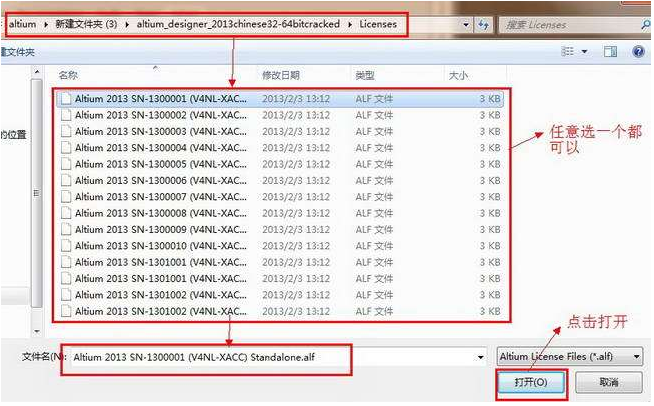Image resolution: width=654 pixels, height=406 pixels.
Task: Select file Altium 2013 SN-1300009
Action: click(x=280, y=229)
